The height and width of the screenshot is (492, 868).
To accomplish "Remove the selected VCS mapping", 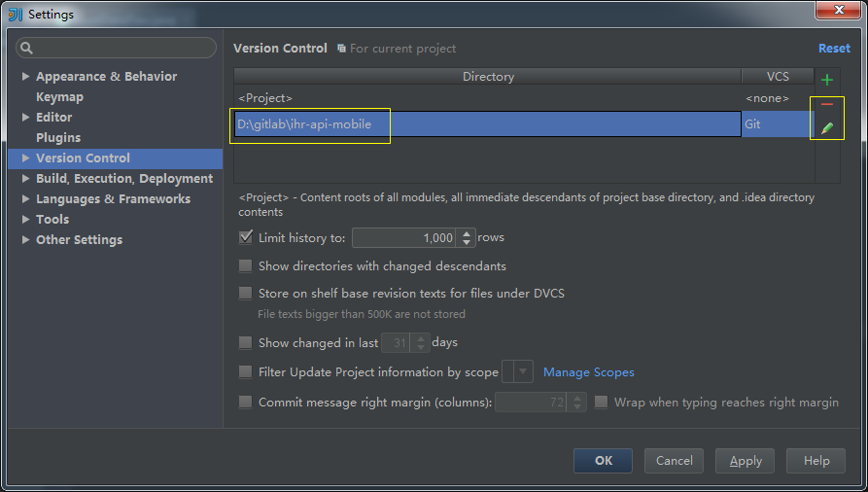I will [827, 104].
